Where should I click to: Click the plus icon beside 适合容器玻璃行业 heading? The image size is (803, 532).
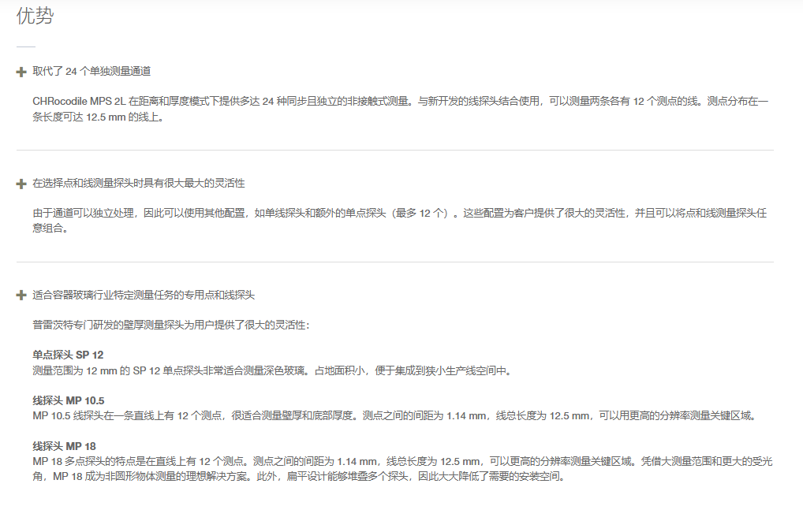tap(21, 296)
